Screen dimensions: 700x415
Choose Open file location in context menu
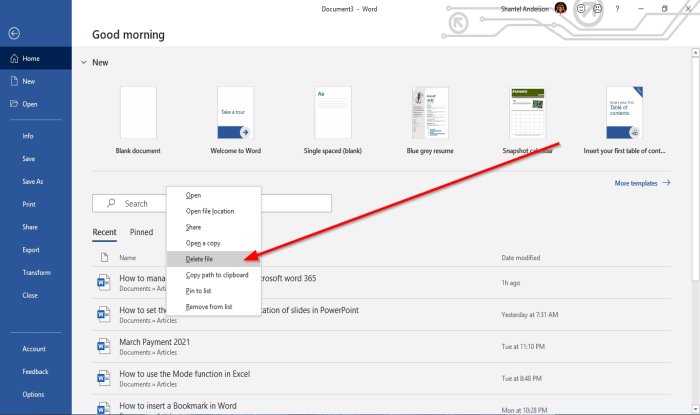[x=213, y=211]
